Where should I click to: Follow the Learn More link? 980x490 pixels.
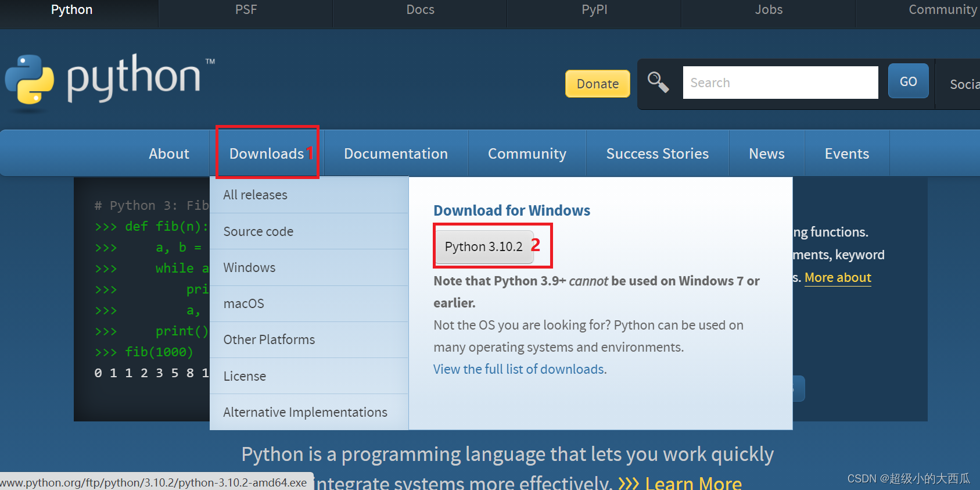coord(693,482)
